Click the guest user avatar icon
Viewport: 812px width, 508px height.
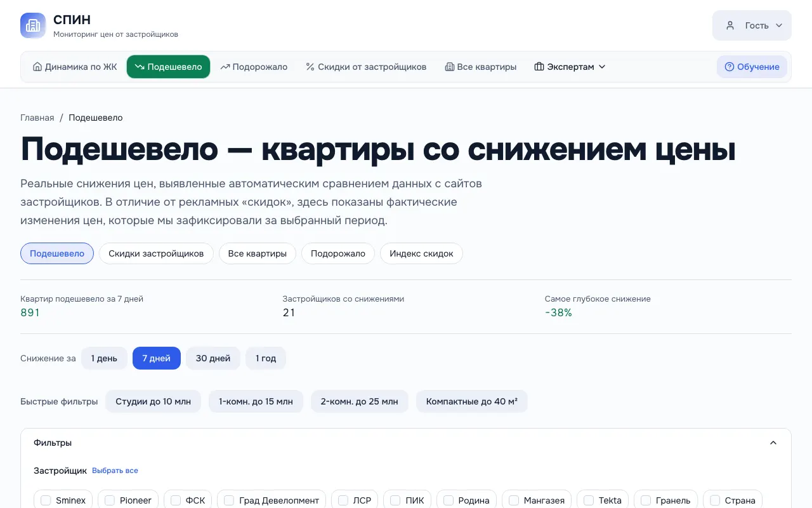[730, 25]
